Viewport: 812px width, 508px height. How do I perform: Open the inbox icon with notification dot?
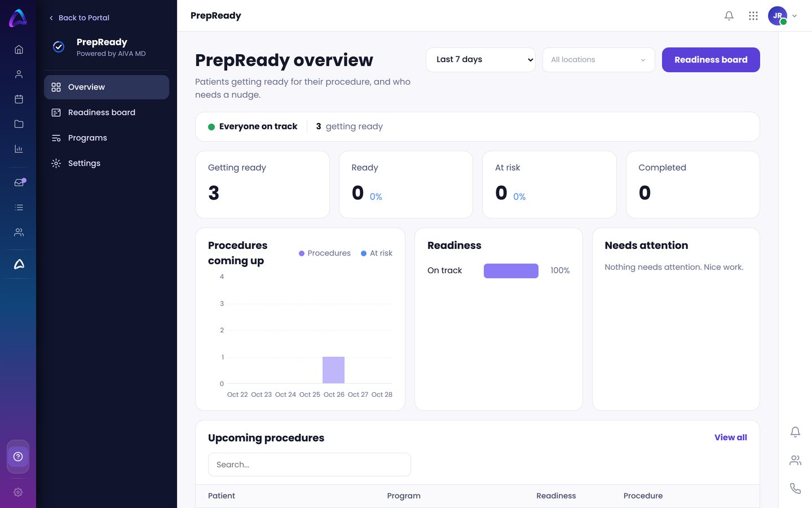coord(19,182)
